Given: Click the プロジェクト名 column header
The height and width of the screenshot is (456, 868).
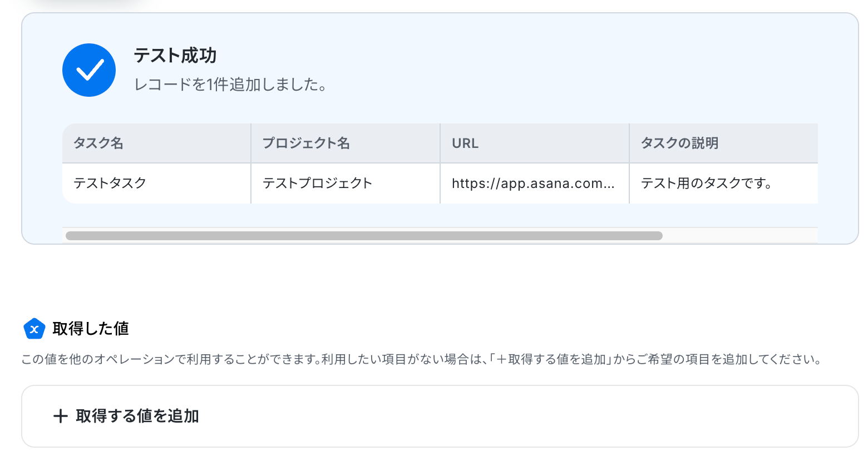Looking at the screenshot, I should (346, 143).
